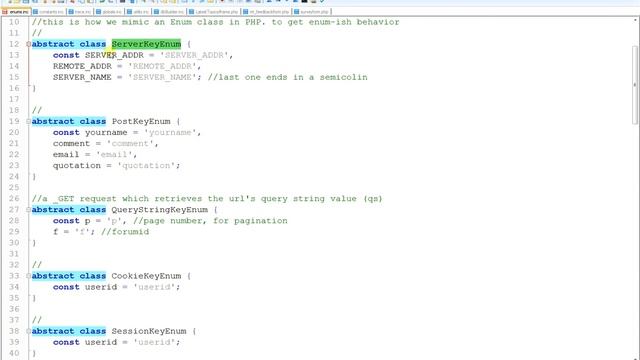Open the trace.inc tab
The height and width of the screenshot is (360, 640).
[80, 12]
